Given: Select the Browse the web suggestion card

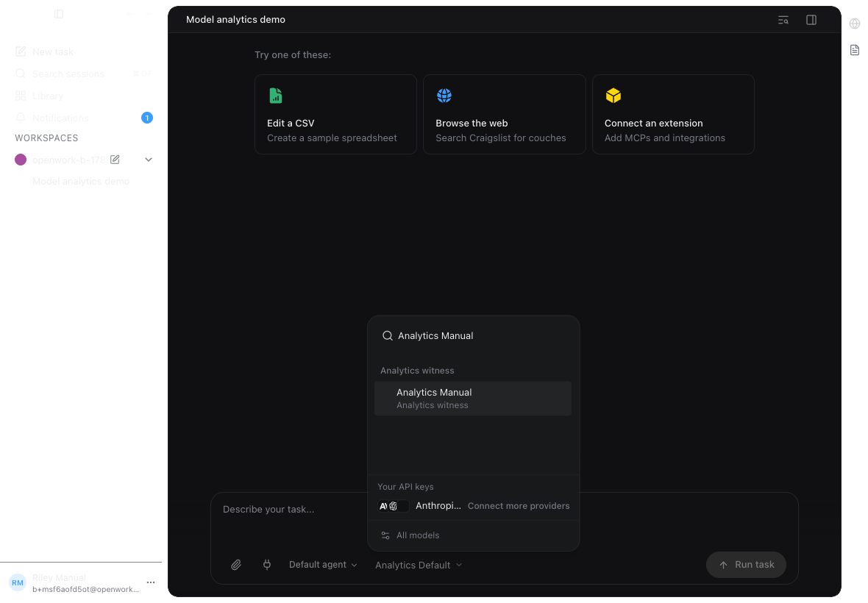Looking at the screenshot, I should [505, 115].
